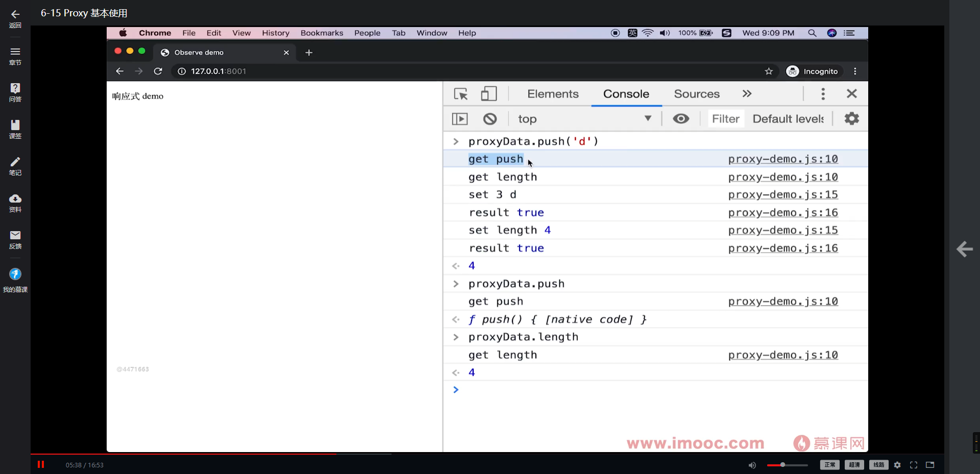The width and height of the screenshot is (980, 474).
Task: Switch to the Console tab
Action: 626,94
